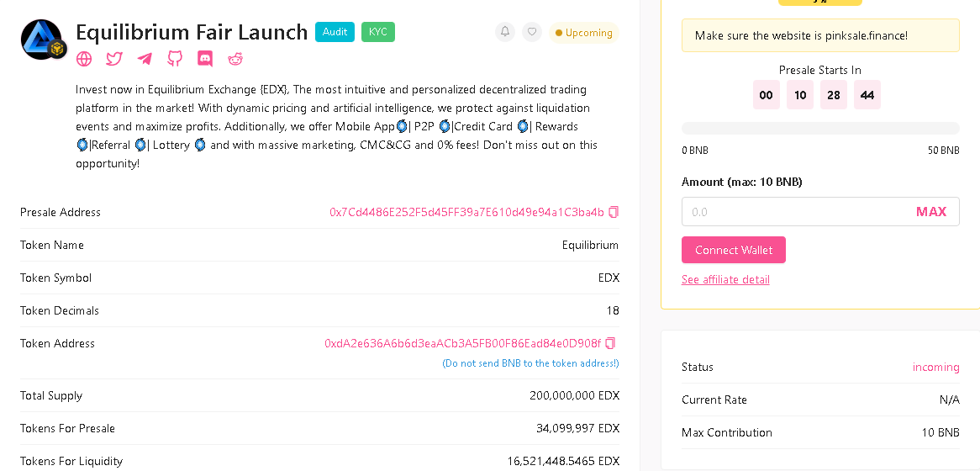Click the Max Contribution value '10 BNB'
The image size is (980, 471).
(940, 433)
